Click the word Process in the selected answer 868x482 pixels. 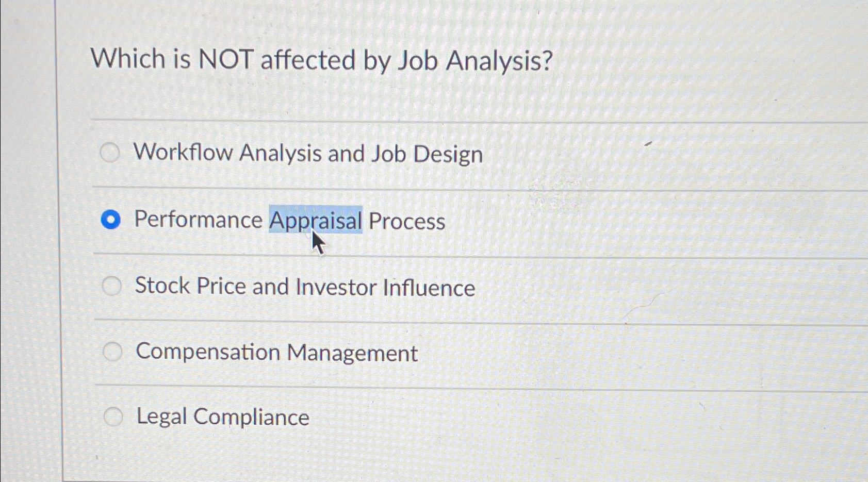pyautogui.click(x=407, y=221)
